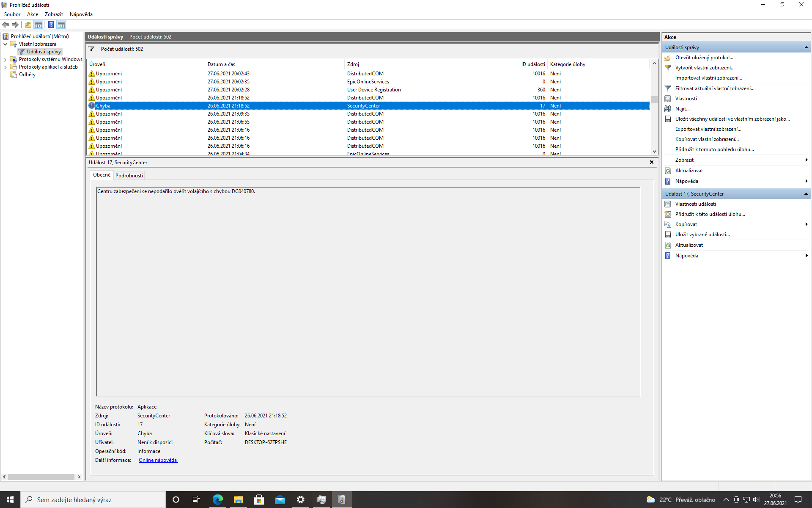Click the Najít binoculars icon
Screen dimensions: 812x508
pyautogui.click(x=668, y=109)
